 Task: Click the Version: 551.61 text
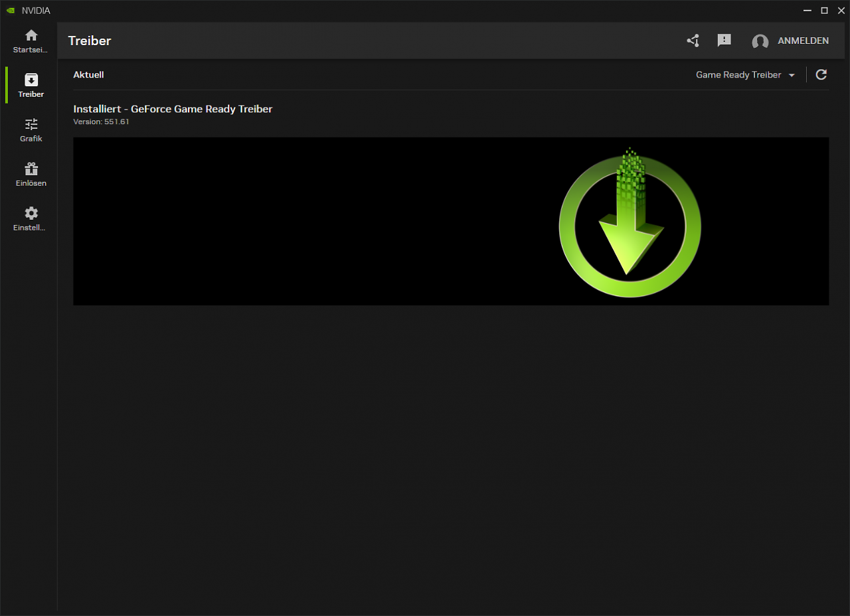tap(101, 122)
